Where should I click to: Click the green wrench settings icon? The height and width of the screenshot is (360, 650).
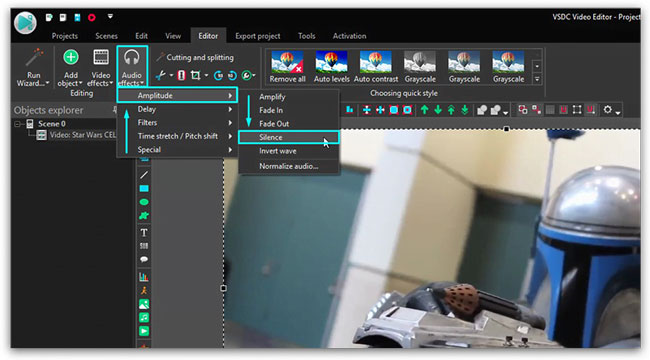click(x=246, y=75)
